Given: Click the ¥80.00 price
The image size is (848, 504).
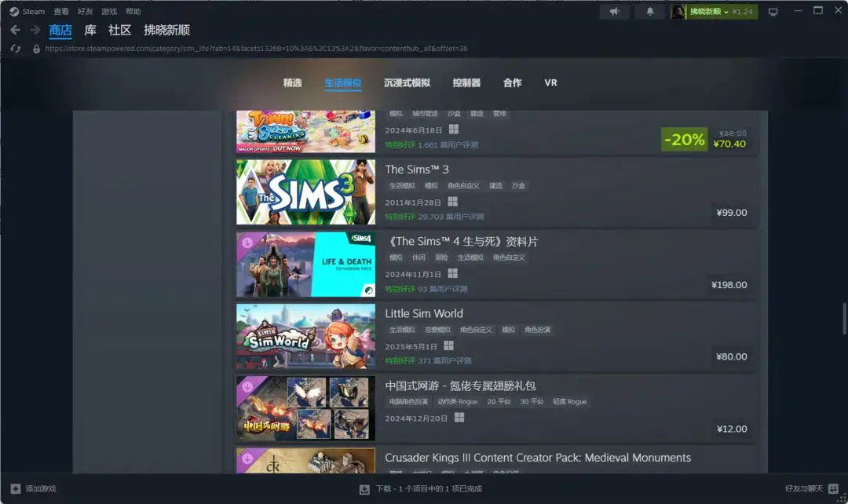Looking at the screenshot, I should point(732,356).
